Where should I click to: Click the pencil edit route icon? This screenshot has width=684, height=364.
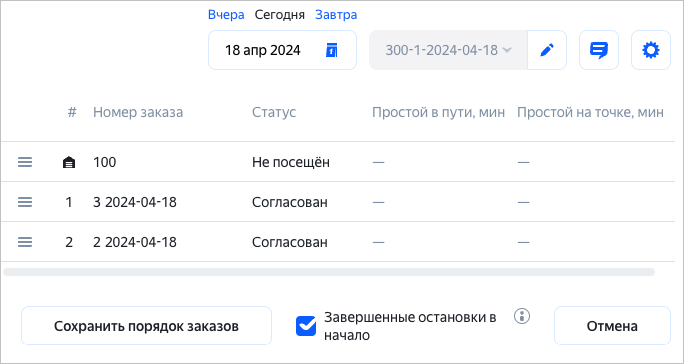coord(547,50)
